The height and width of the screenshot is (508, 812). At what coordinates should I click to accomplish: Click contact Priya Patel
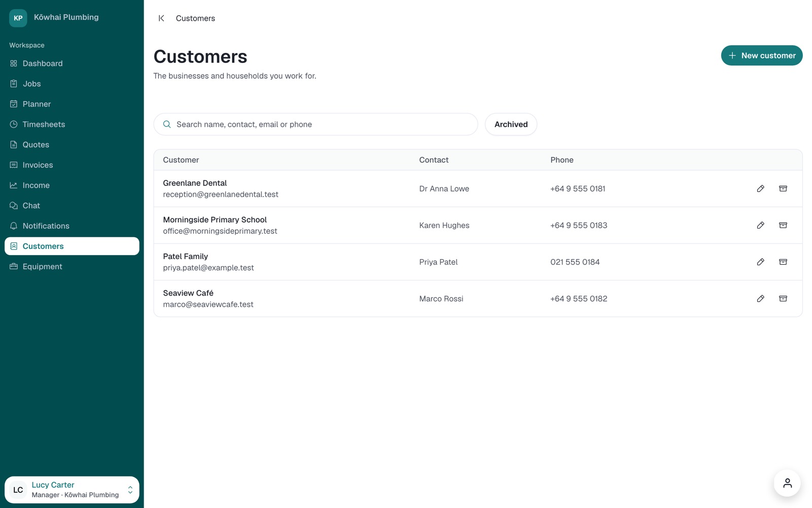coord(438,262)
